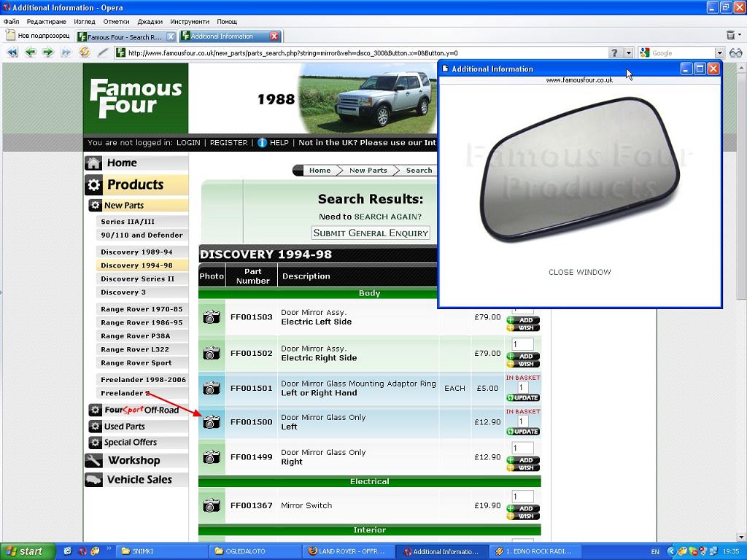Expand the Google search engine dropdown
This screenshot has width=747, height=560.
719,52
